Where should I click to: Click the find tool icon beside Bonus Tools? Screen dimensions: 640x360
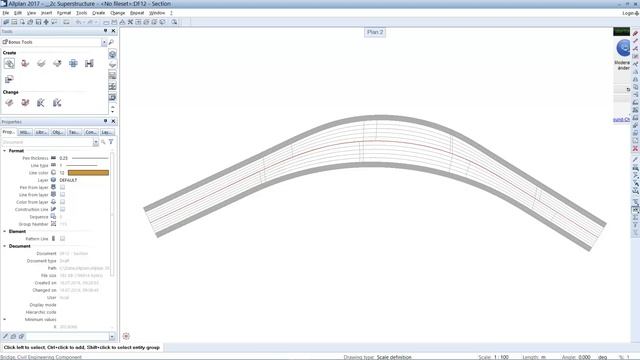click(x=111, y=42)
